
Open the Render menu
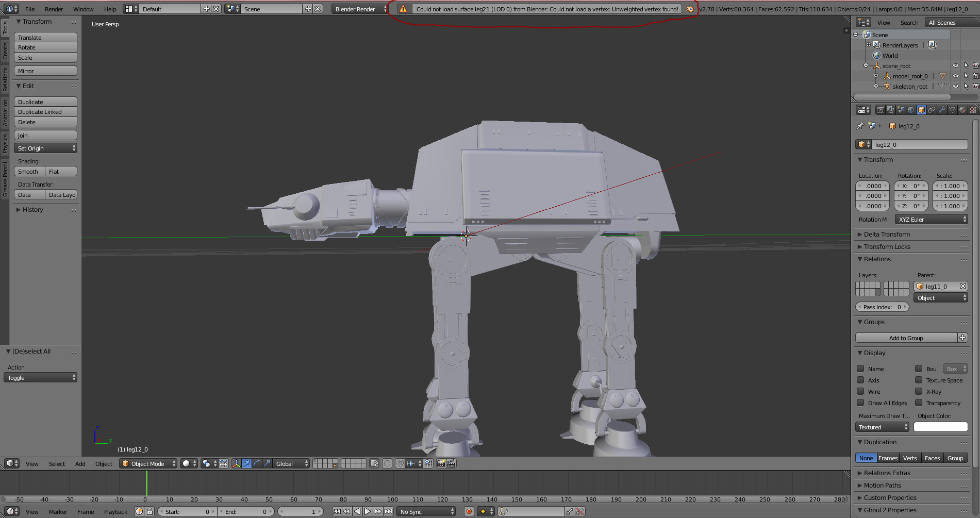click(x=54, y=9)
